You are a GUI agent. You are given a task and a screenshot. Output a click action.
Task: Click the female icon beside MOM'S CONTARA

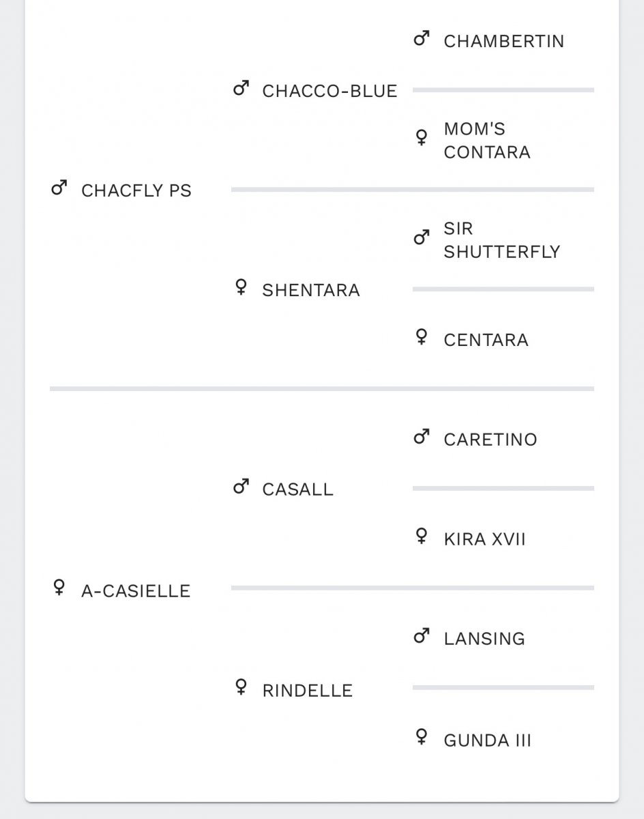tap(422, 138)
